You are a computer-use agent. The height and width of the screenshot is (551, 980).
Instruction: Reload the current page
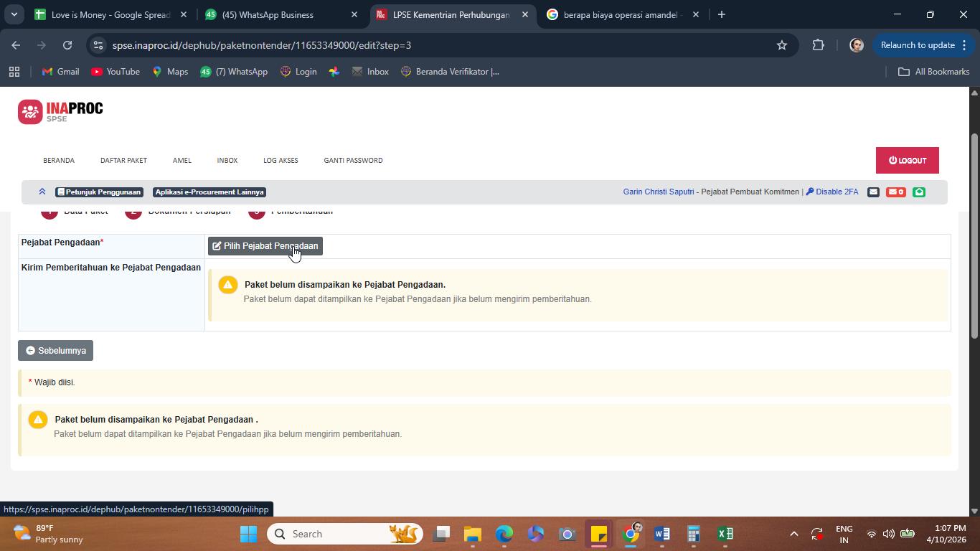click(67, 45)
